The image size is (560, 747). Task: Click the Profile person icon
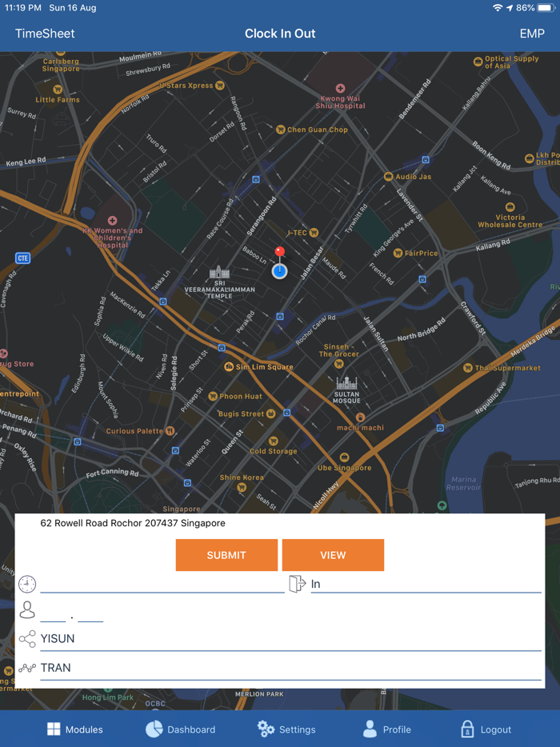pyautogui.click(x=370, y=729)
